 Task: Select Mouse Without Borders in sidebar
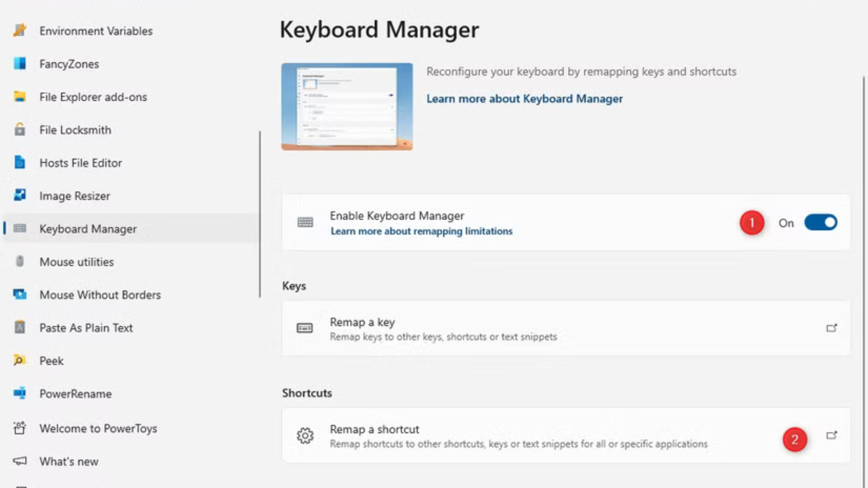coord(100,295)
